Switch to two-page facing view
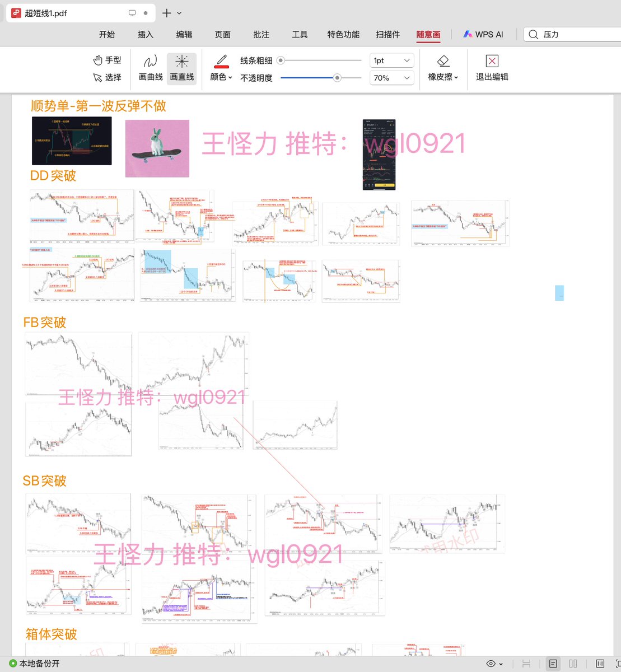The width and height of the screenshot is (621, 672). (x=573, y=664)
